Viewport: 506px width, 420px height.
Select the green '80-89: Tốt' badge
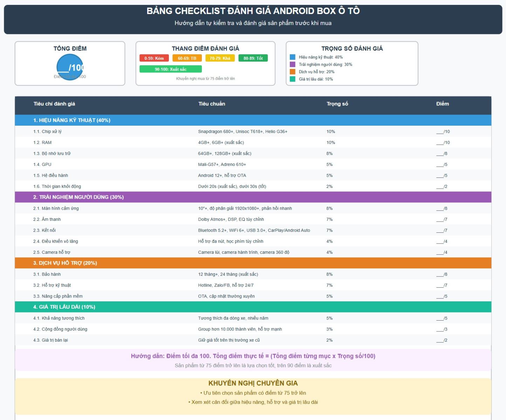(253, 58)
